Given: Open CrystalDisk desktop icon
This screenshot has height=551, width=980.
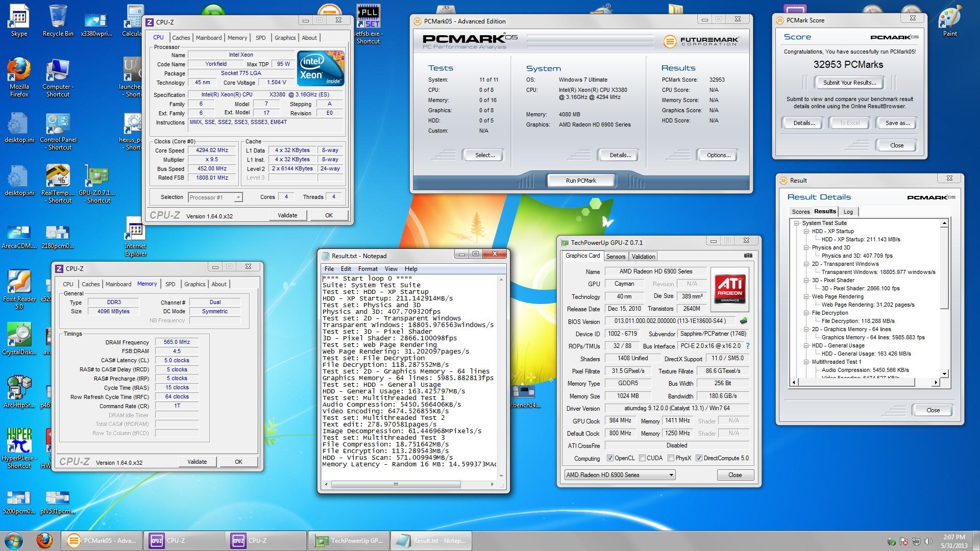Looking at the screenshot, I should pos(19,339).
